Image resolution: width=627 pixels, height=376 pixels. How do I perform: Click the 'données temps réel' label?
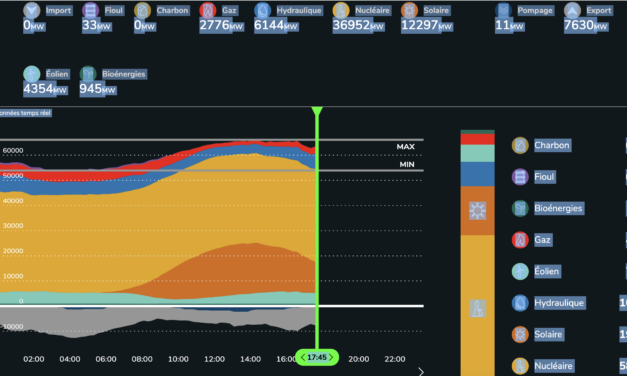point(25,113)
